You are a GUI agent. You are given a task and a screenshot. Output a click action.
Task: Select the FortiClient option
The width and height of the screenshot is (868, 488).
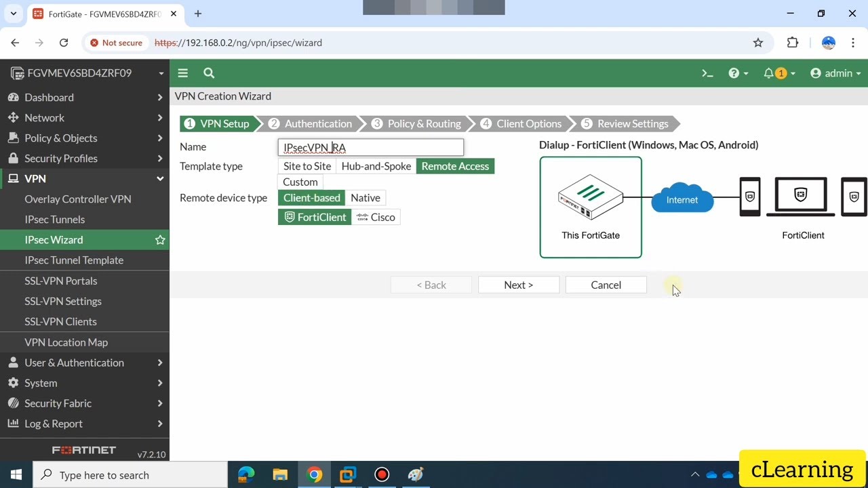315,218
